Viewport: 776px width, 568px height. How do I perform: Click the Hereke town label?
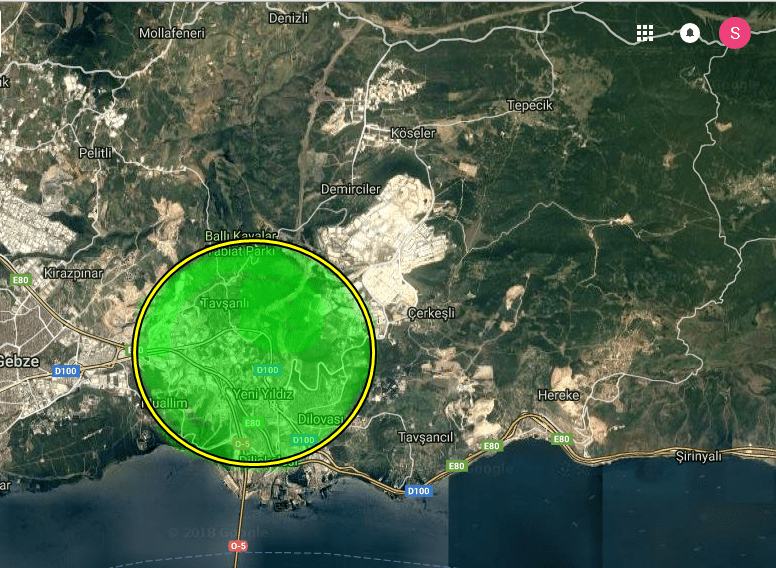point(558,395)
